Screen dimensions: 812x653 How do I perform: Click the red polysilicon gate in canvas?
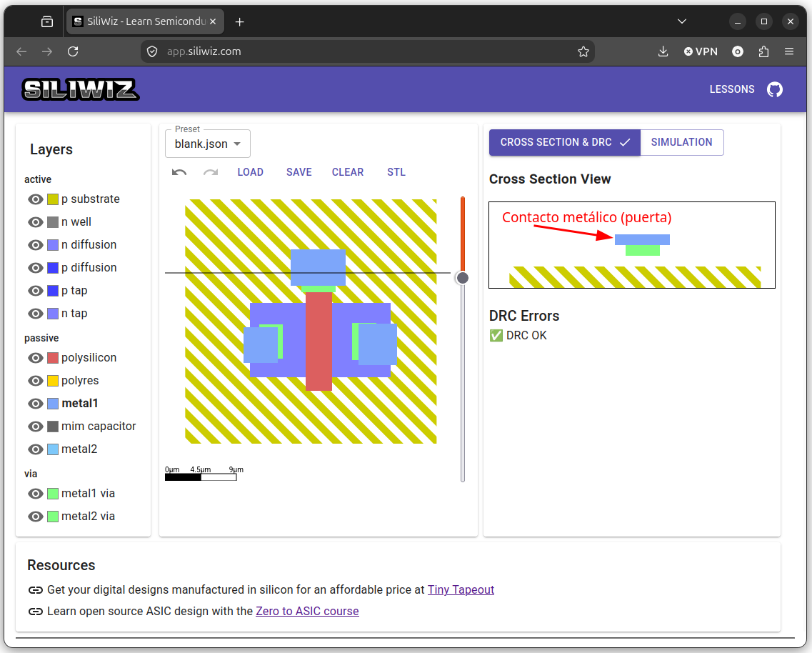[319, 341]
